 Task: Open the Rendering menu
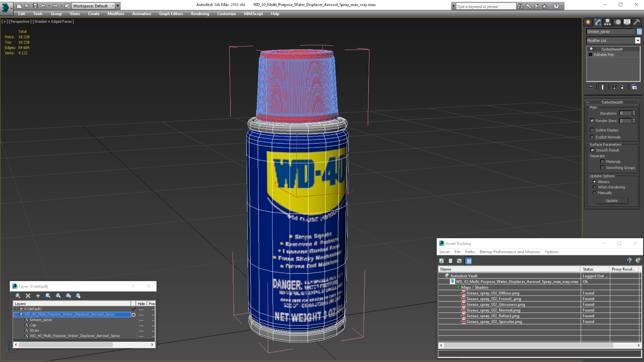[x=200, y=14]
